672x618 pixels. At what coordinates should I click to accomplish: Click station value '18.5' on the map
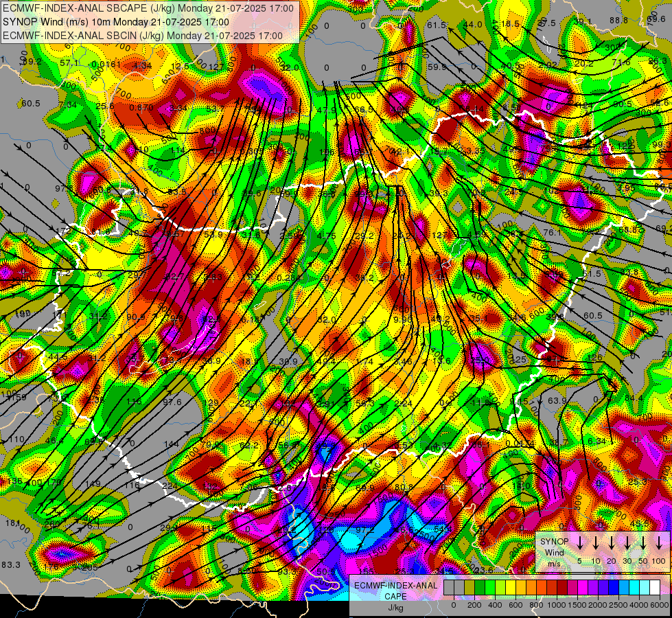pyautogui.click(x=510, y=24)
